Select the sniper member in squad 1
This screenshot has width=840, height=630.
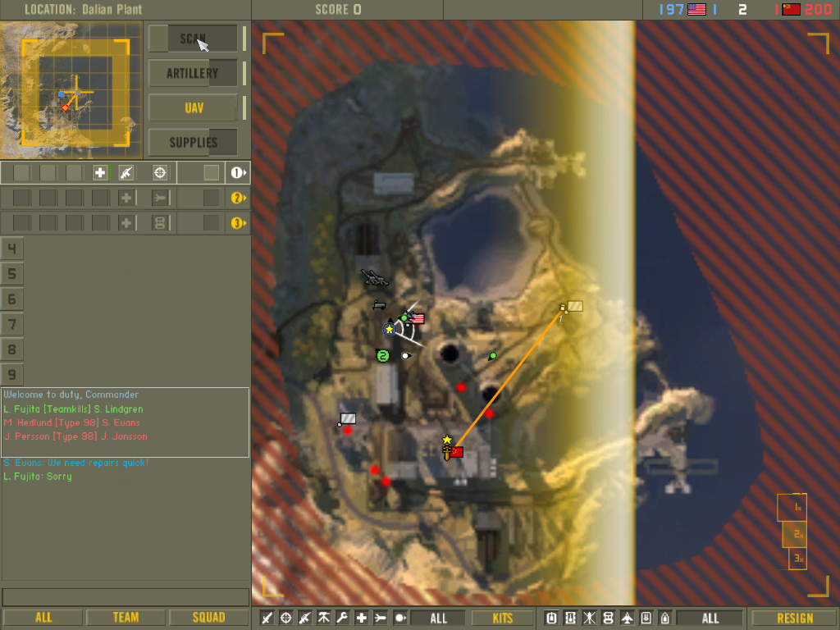[x=160, y=172]
